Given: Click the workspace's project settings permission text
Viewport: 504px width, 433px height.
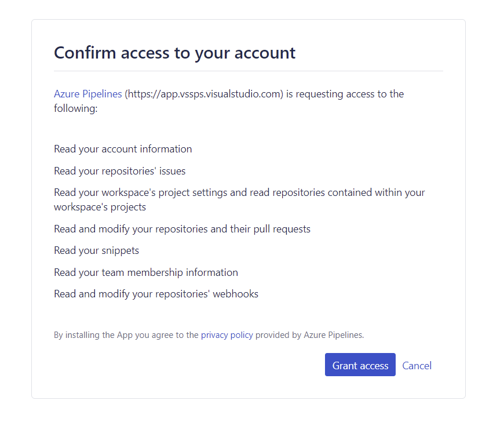Looking at the screenshot, I should click(239, 199).
